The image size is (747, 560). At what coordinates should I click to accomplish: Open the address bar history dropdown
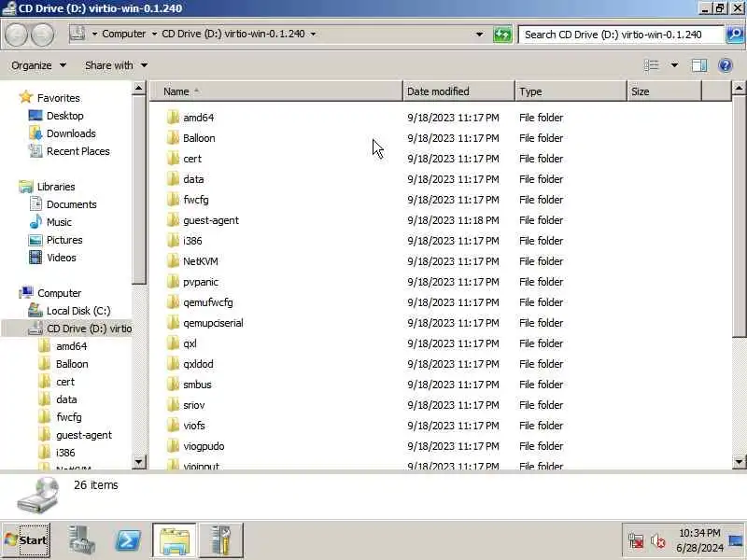tap(479, 34)
